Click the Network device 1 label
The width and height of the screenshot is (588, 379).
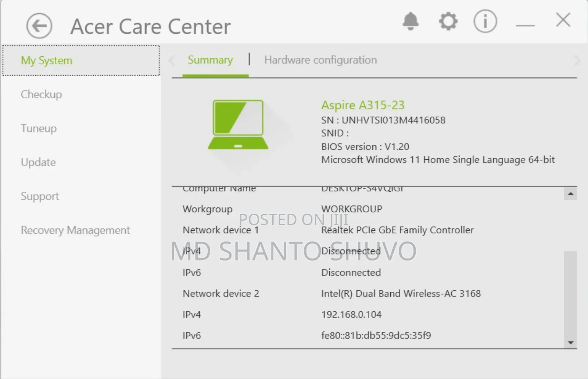pyautogui.click(x=220, y=230)
